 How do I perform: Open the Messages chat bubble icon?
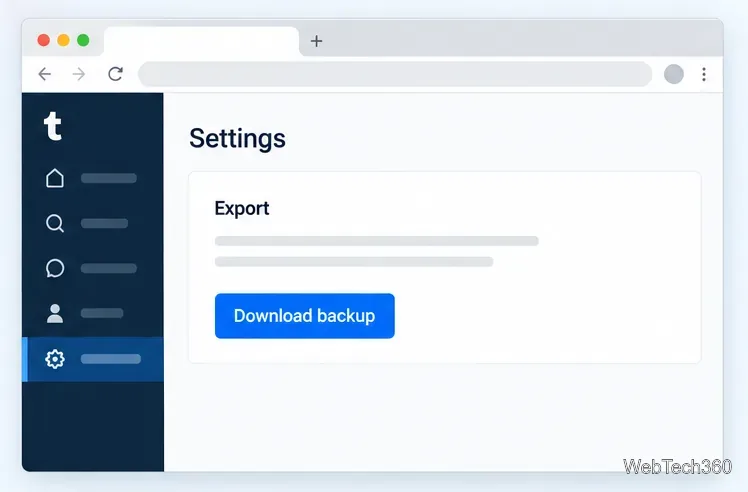(55, 268)
